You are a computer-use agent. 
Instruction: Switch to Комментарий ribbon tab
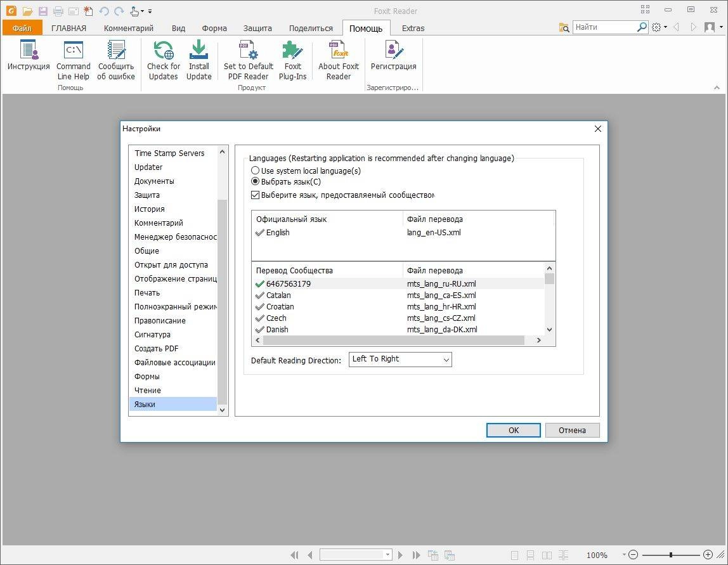pyautogui.click(x=129, y=28)
